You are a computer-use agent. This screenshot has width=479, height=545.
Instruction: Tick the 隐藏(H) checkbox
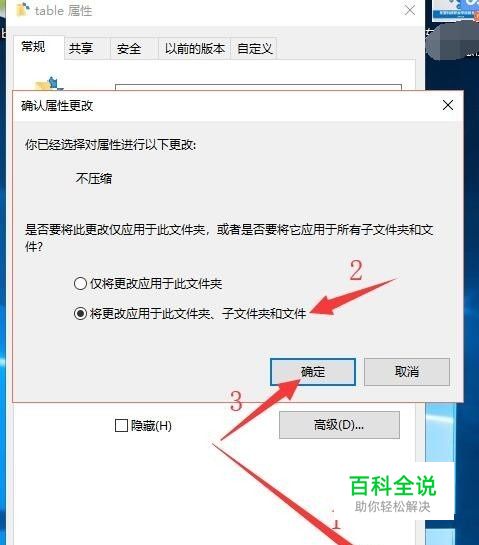click(121, 425)
